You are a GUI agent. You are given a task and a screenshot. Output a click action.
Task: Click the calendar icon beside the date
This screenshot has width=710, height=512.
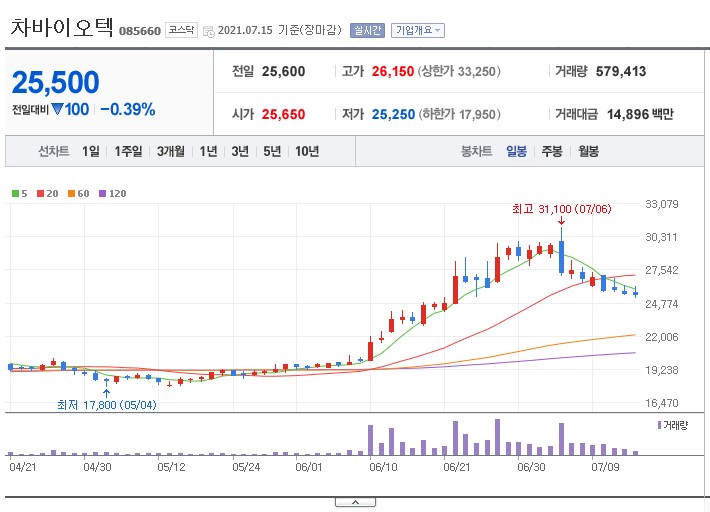(x=209, y=31)
